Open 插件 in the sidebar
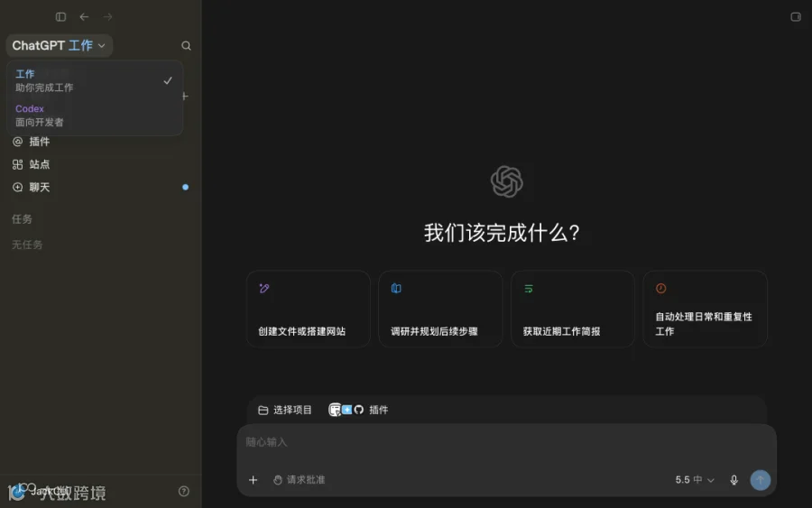812x508 pixels. coord(31,142)
